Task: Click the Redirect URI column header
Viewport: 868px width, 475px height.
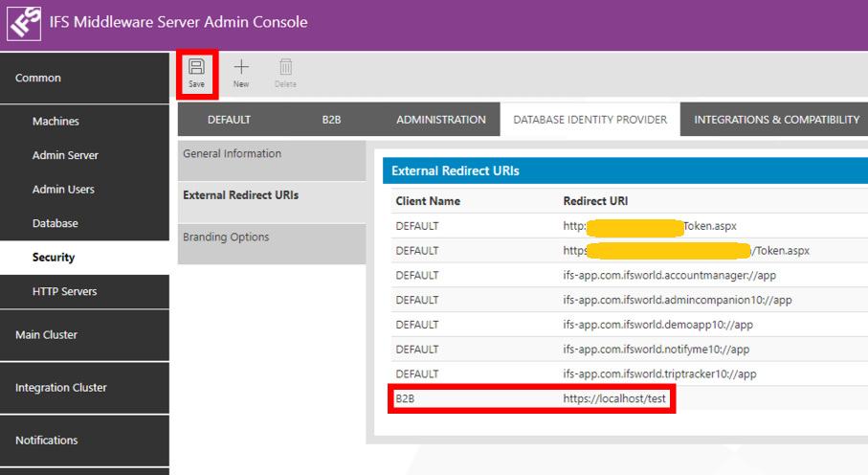Action: [595, 201]
